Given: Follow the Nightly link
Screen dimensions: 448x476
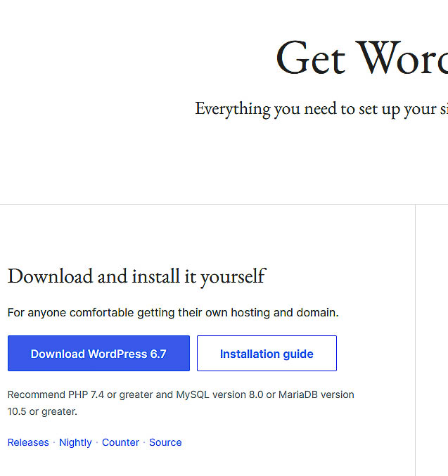Looking at the screenshot, I should pos(75,442).
